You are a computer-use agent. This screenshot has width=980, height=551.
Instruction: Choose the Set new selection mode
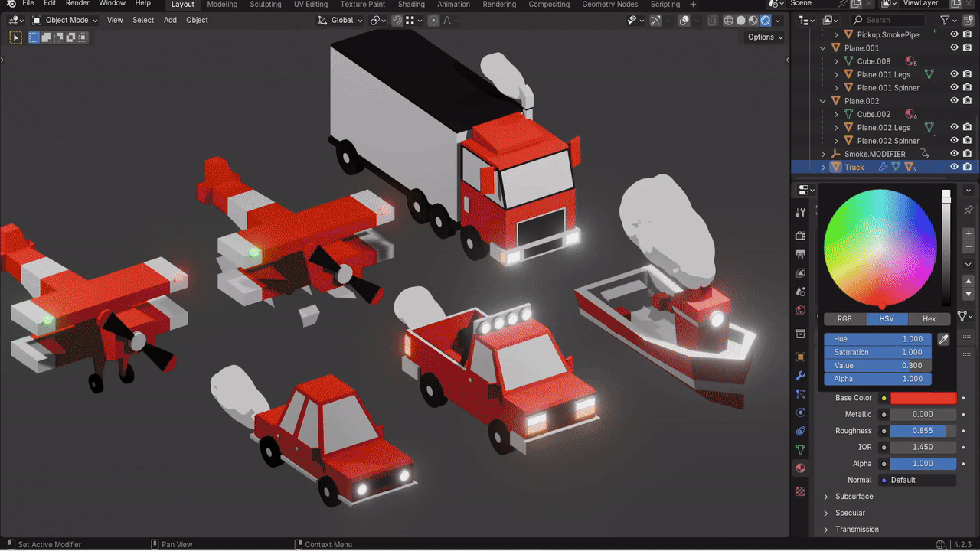(34, 37)
